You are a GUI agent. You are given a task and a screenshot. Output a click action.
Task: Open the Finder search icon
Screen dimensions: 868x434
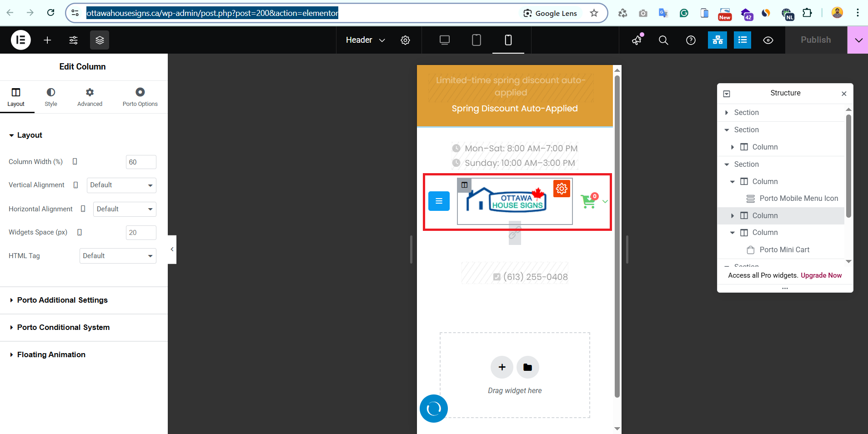pos(663,40)
